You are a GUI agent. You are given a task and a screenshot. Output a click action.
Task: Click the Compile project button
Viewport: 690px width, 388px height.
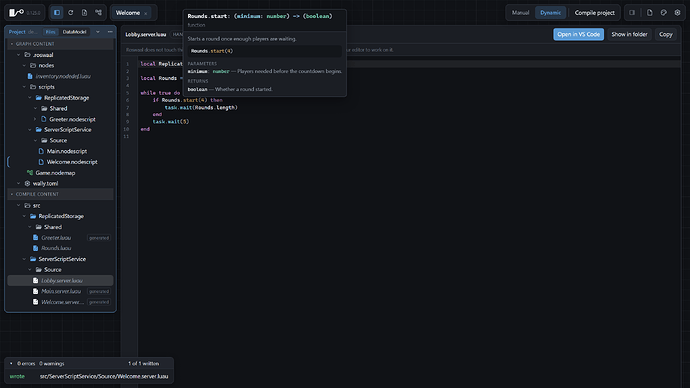pos(595,13)
